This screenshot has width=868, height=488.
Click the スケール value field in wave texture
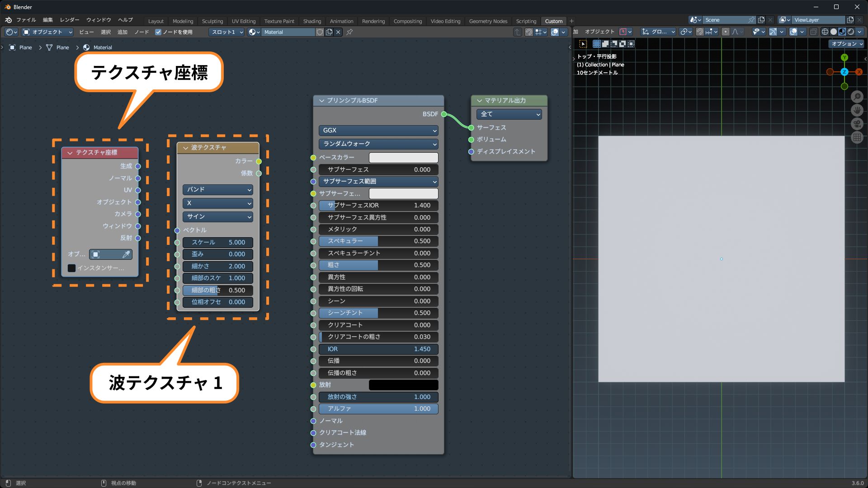(x=218, y=242)
